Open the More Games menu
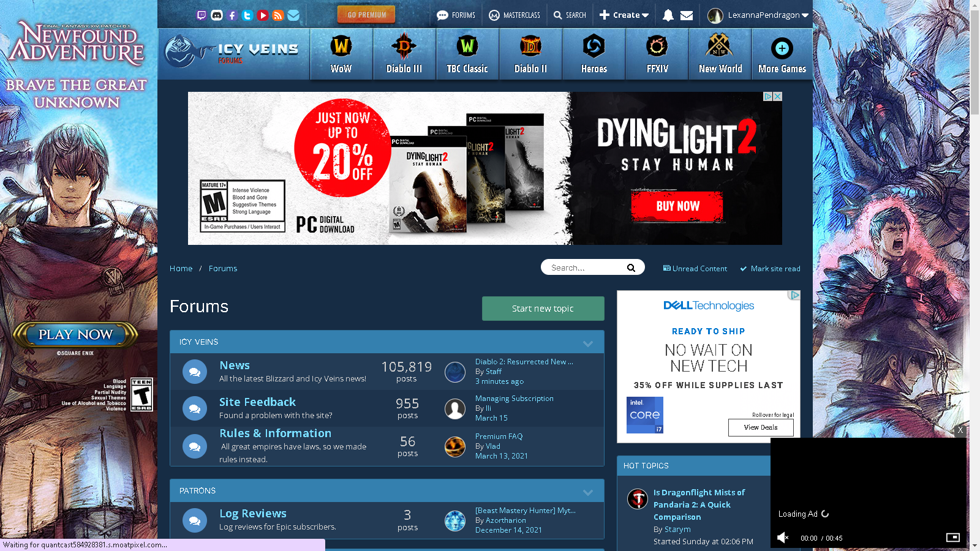This screenshot has height=551, width=980. tap(782, 54)
